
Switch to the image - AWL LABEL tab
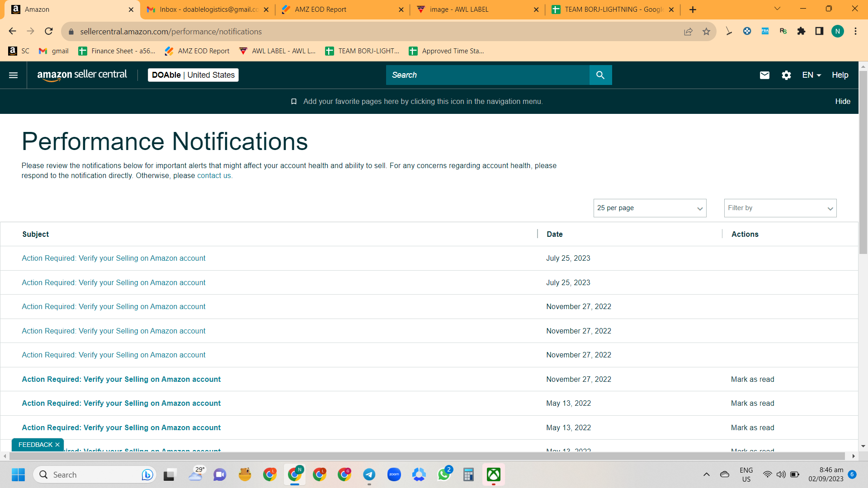(477, 9)
